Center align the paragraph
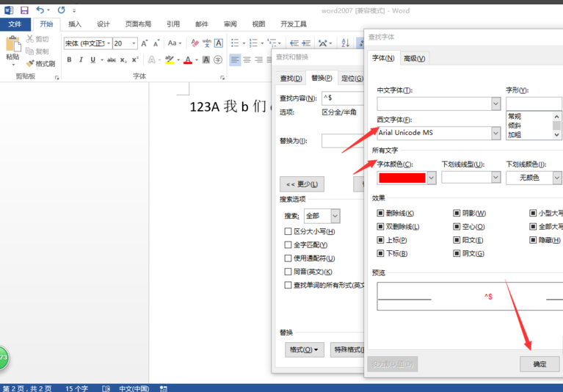Screen dimensions: 563x392 click(247, 60)
